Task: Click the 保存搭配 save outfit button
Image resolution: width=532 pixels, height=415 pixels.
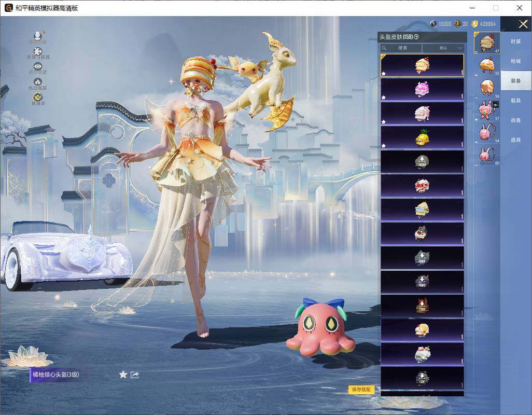Action: pos(361,390)
